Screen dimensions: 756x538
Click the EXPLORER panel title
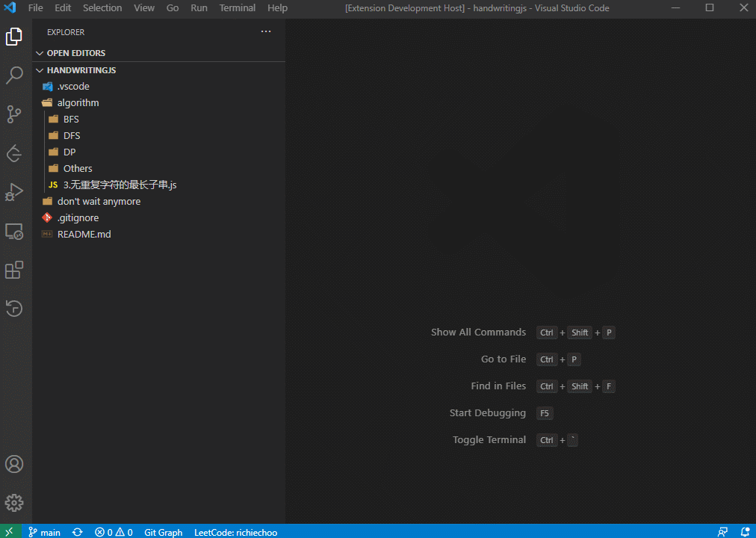66,32
